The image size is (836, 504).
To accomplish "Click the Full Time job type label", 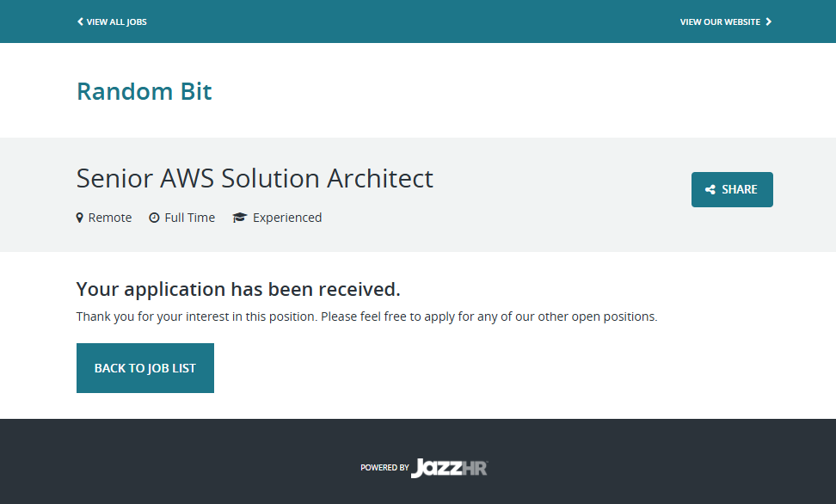I will click(x=189, y=218).
